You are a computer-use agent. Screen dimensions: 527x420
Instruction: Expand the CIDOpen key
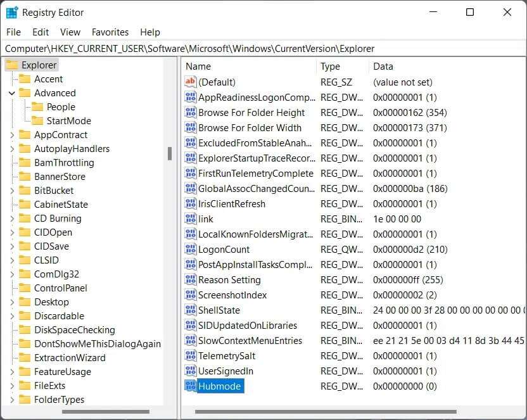(12, 232)
